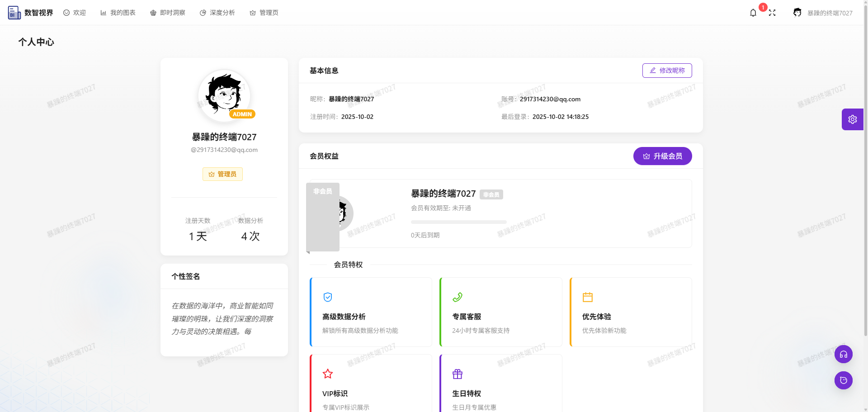Screen dimensions: 868x412
Task: Enter fullscreen using the expand icon
Action: click(x=772, y=13)
